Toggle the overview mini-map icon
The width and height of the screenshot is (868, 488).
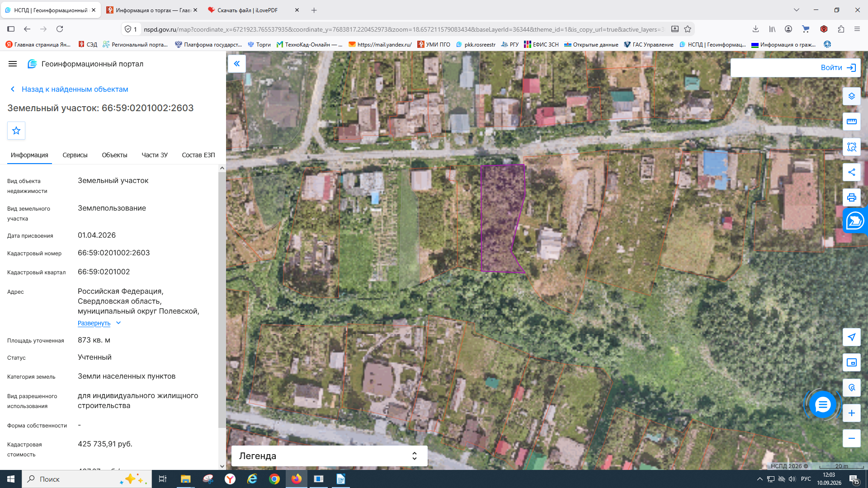point(851,362)
